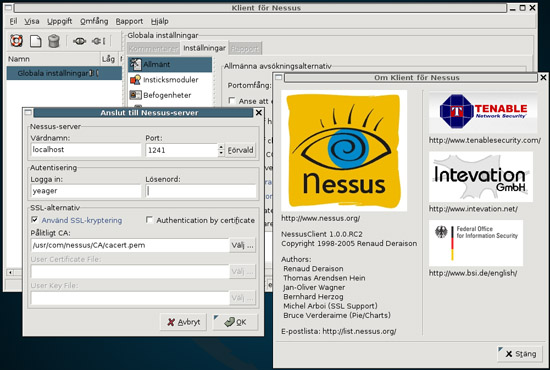Screen dimensions: 550x370
Task: Click the NessusClient 1.0.0.RC2 version text
Action: click(x=322, y=234)
